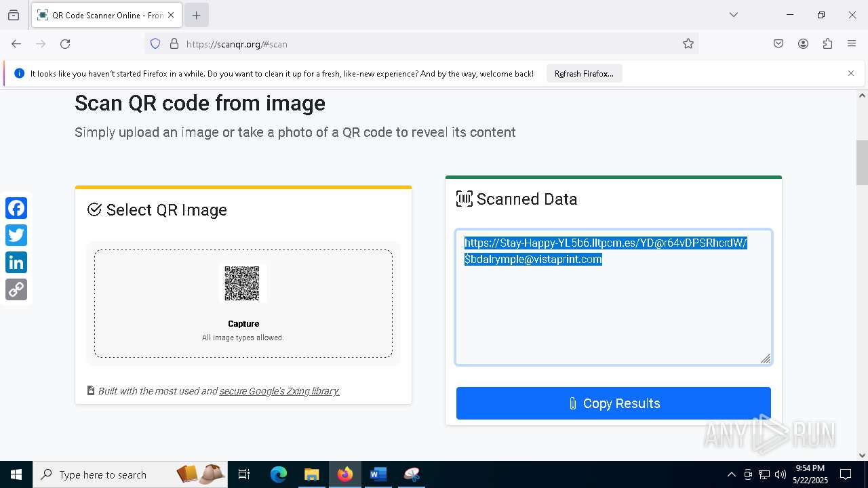Click the scrollbar down arrow
This screenshot has width=868, height=488.
[862, 455]
